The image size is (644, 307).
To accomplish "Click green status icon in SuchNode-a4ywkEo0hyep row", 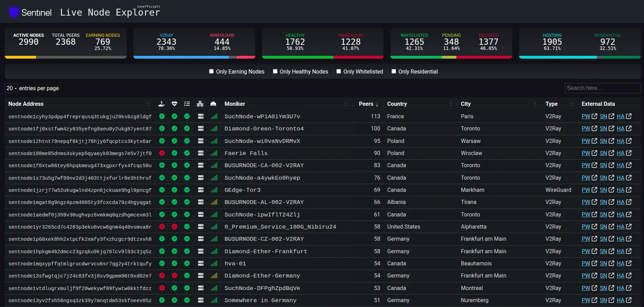I will coord(162,178).
